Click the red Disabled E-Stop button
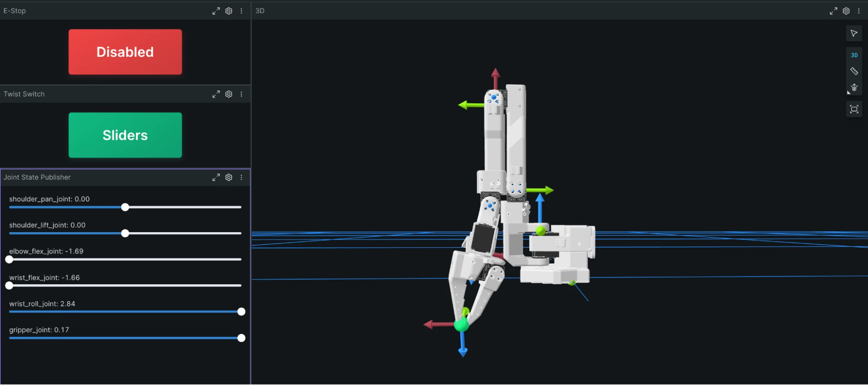 click(x=125, y=52)
